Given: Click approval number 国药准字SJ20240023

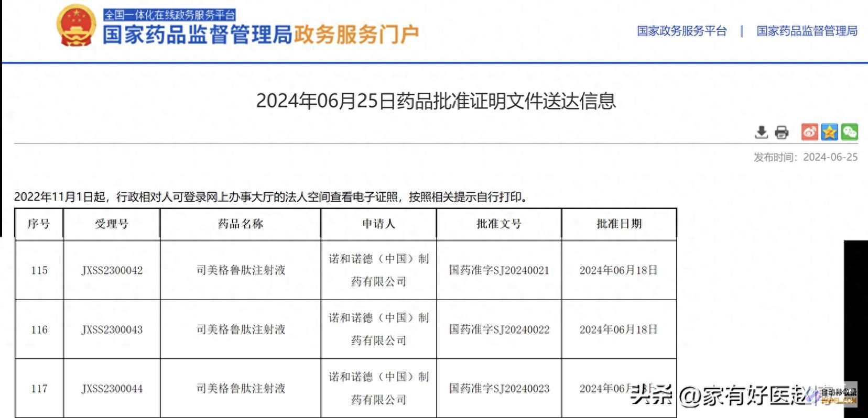Looking at the screenshot, I should pos(499,389).
